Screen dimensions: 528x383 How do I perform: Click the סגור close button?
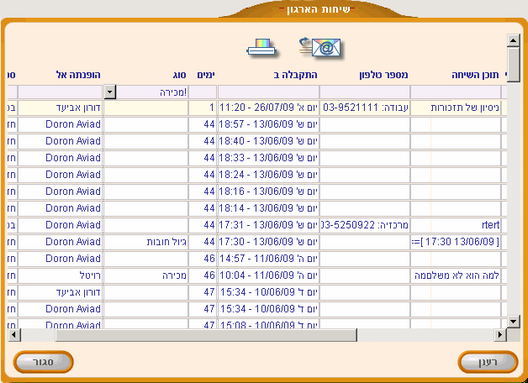tap(43, 362)
